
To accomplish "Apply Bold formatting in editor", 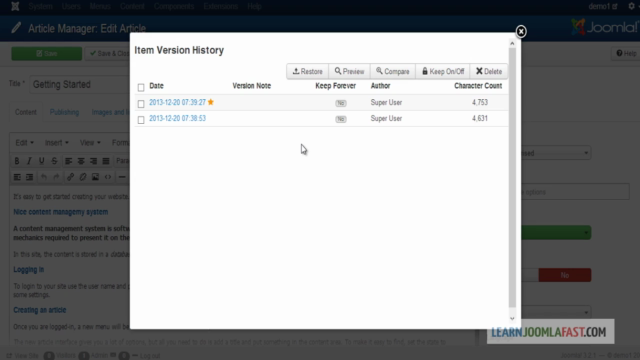I will (17, 161).
